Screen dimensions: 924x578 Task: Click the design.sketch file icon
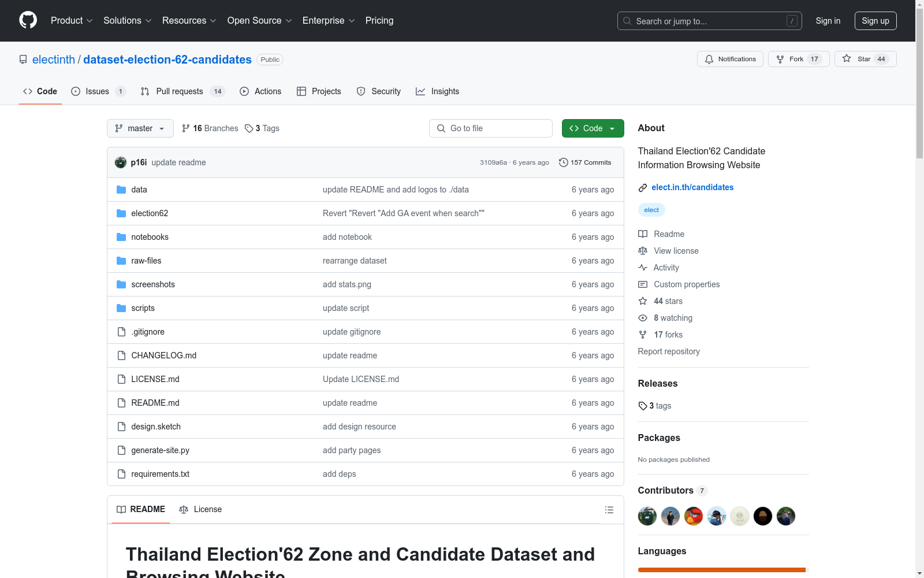pos(121,427)
